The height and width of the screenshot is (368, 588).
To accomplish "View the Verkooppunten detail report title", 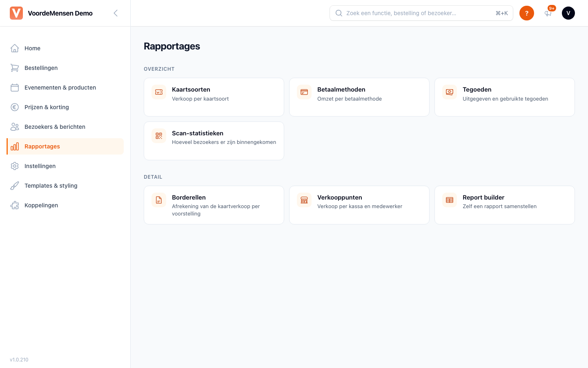I will click(x=340, y=197).
